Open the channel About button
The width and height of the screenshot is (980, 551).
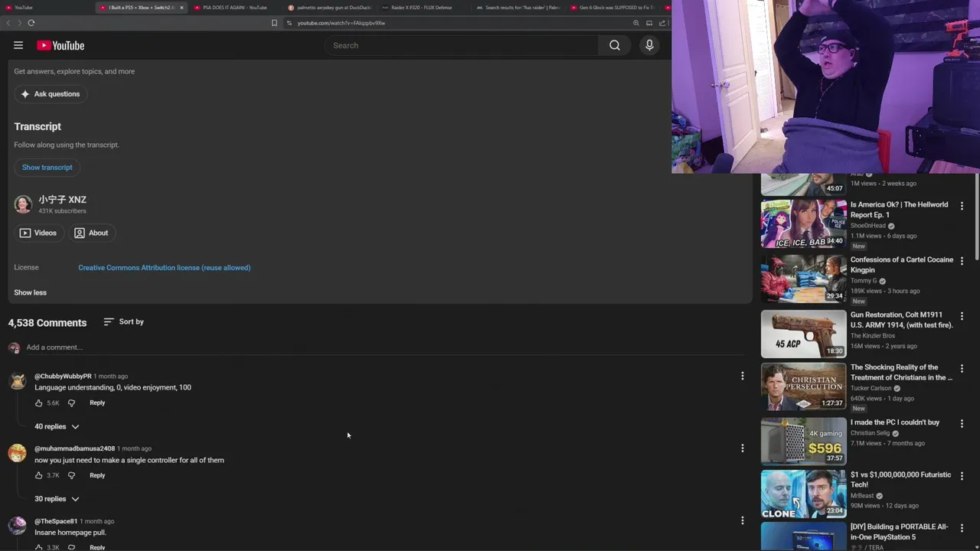pyautogui.click(x=91, y=233)
